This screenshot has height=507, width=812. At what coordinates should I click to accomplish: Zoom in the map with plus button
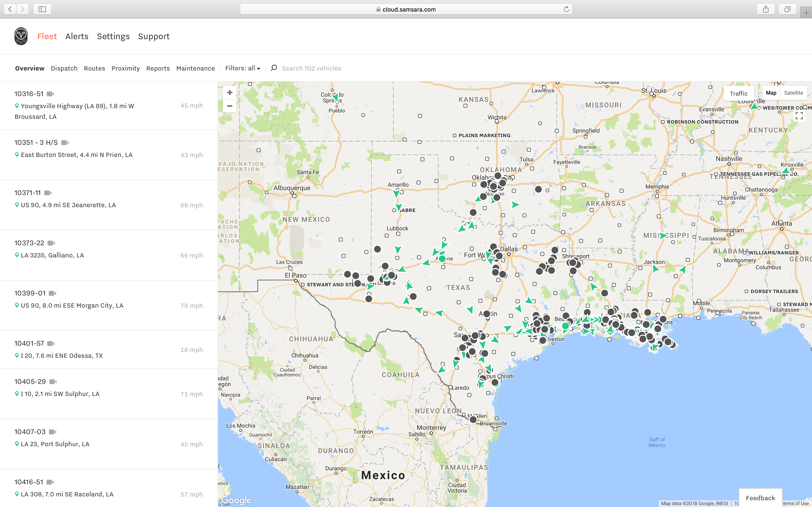(x=230, y=92)
